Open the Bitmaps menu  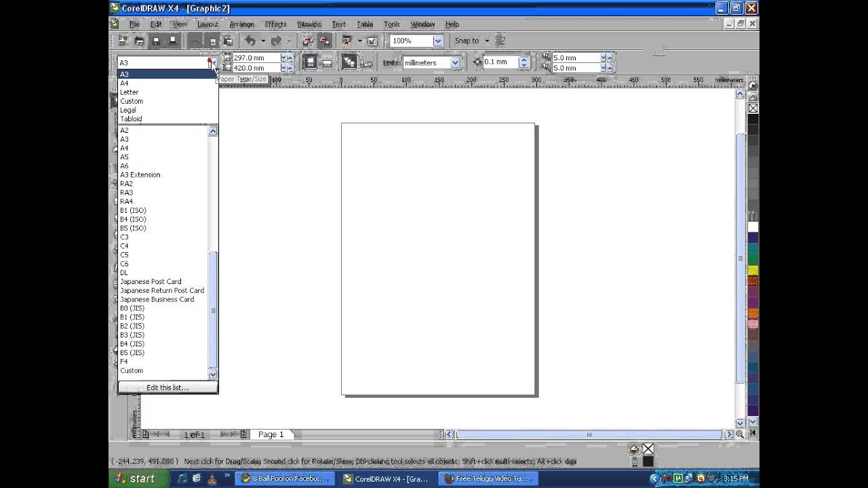pos(309,24)
